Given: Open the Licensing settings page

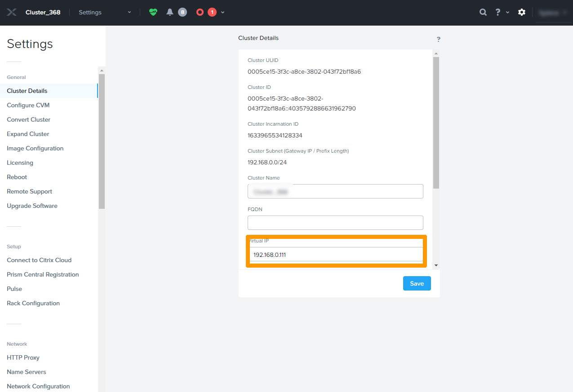Looking at the screenshot, I should pyautogui.click(x=20, y=163).
